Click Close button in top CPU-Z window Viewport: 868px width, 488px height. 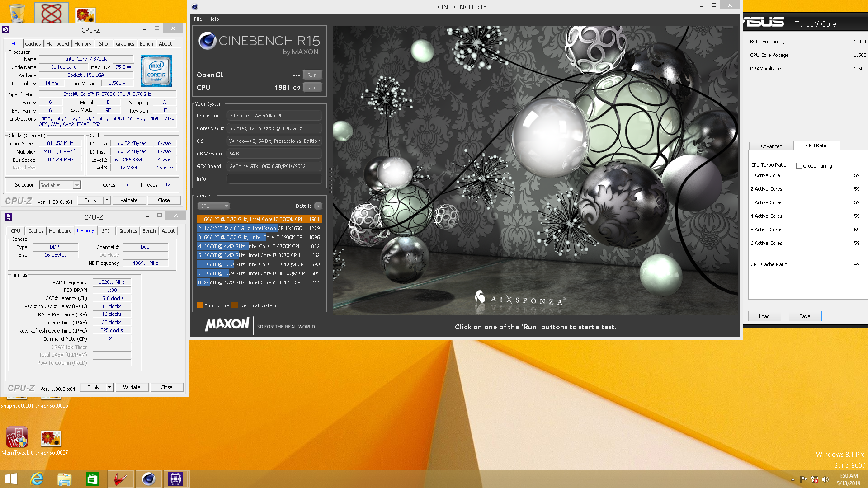(164, 200)
